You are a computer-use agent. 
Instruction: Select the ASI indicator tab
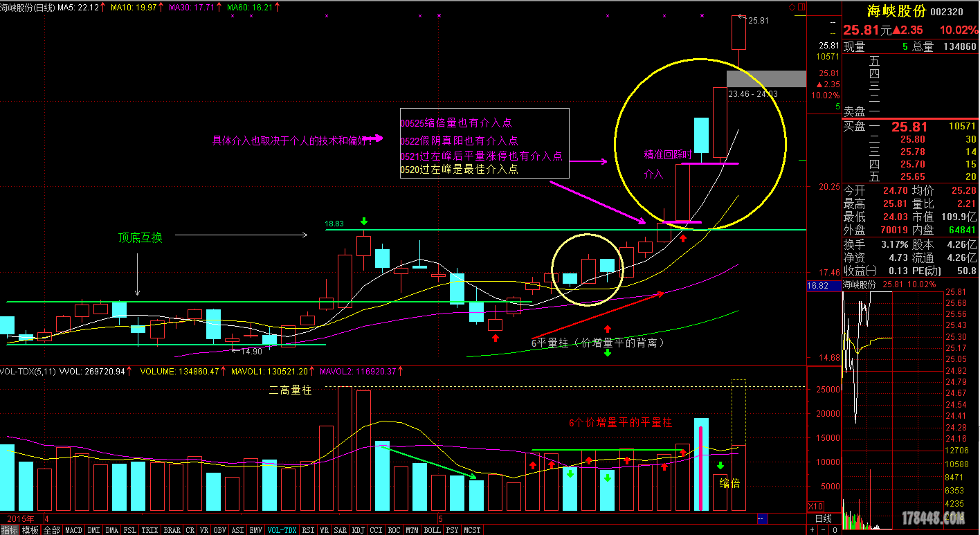[x=237, y=530]
